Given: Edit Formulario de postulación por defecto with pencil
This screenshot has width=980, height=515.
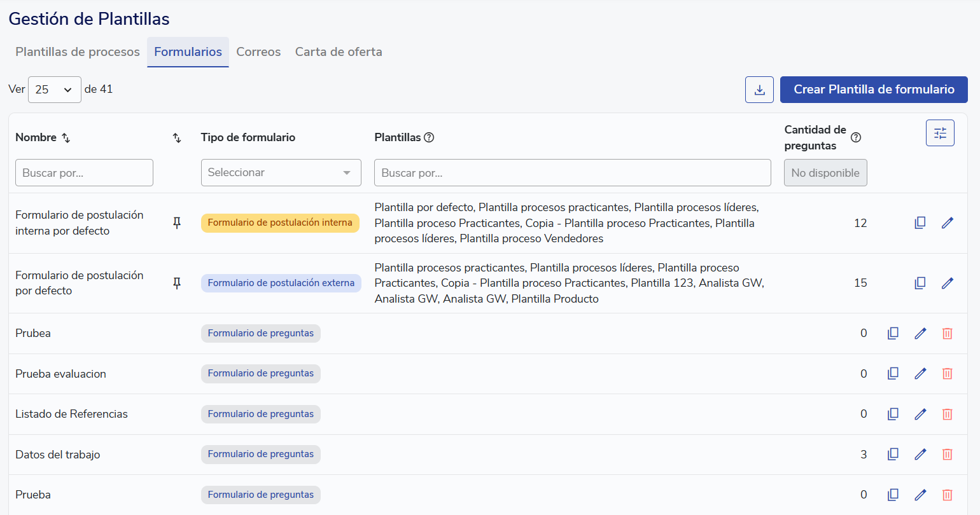Looking at the screenshot, I should point(947,283).
